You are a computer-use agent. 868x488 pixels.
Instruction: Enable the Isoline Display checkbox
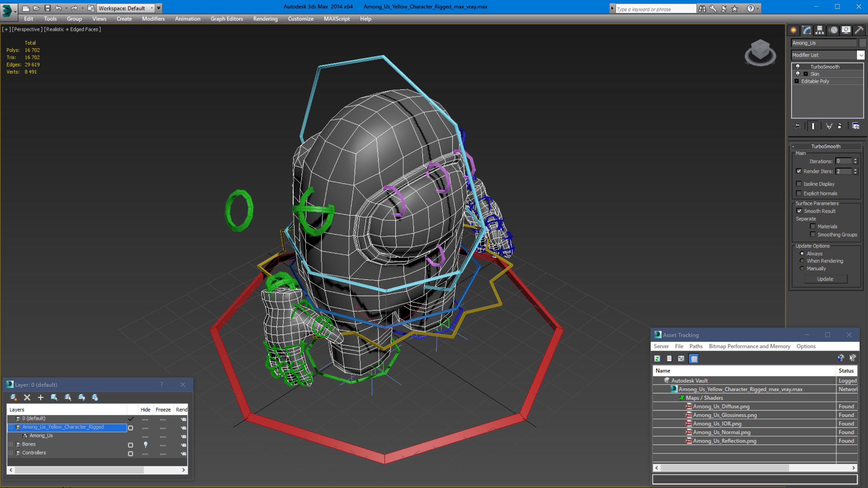tap(799, 184)
